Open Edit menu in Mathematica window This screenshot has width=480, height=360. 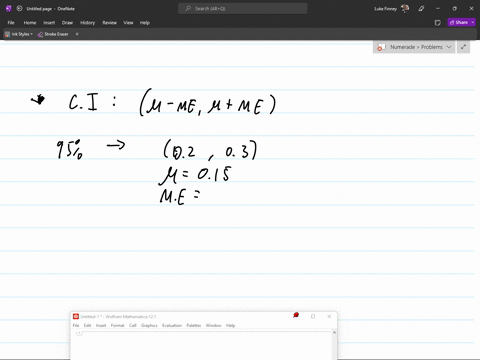coord(87,325)
